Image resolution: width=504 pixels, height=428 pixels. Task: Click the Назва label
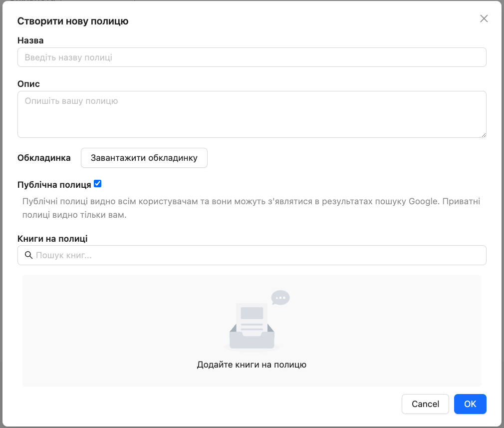point(30,40)
